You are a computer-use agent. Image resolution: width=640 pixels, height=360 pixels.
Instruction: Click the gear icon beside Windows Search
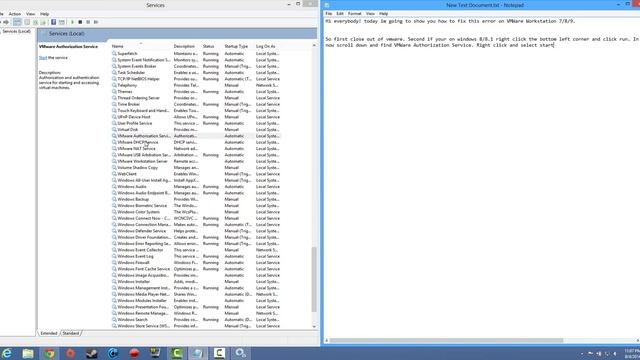coord(114,320)
